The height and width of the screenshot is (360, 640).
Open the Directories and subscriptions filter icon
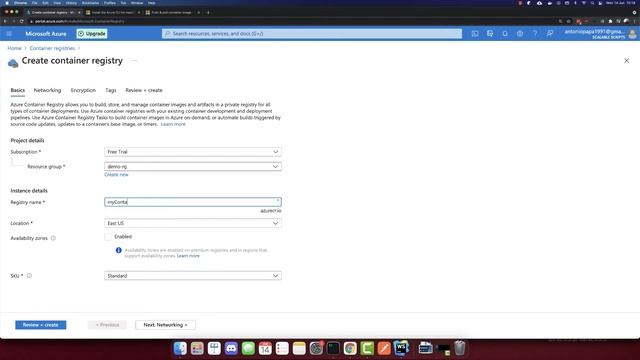(490, 33)
